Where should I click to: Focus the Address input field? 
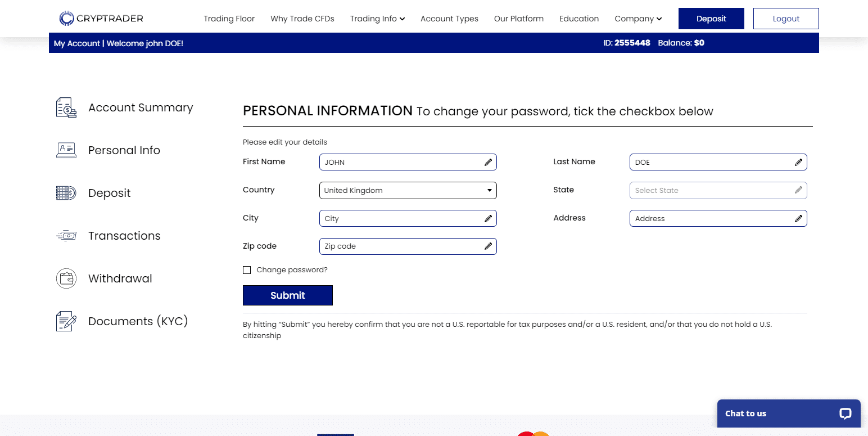coord(718,218)
